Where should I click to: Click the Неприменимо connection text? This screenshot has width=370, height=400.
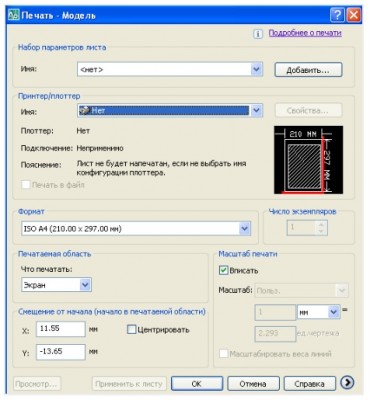[x=100, y=148]
